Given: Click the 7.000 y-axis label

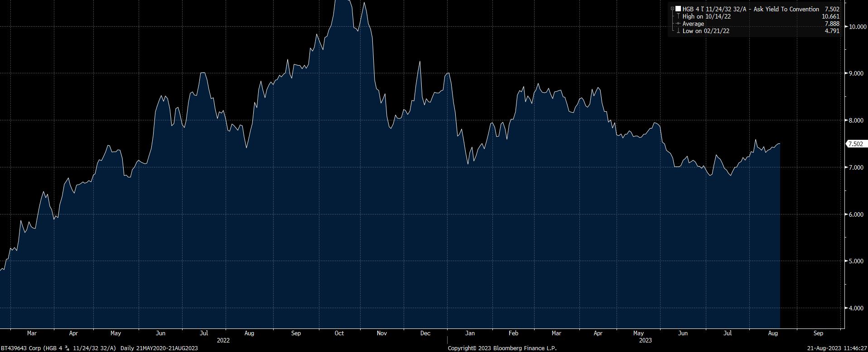Looking at the screenshot, I should [856, 167].
